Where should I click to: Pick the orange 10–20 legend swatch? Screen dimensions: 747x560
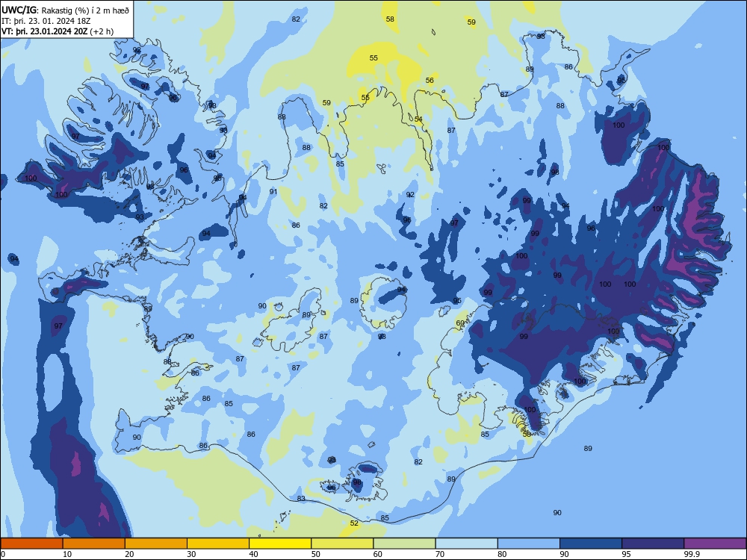tap(94, 544)
